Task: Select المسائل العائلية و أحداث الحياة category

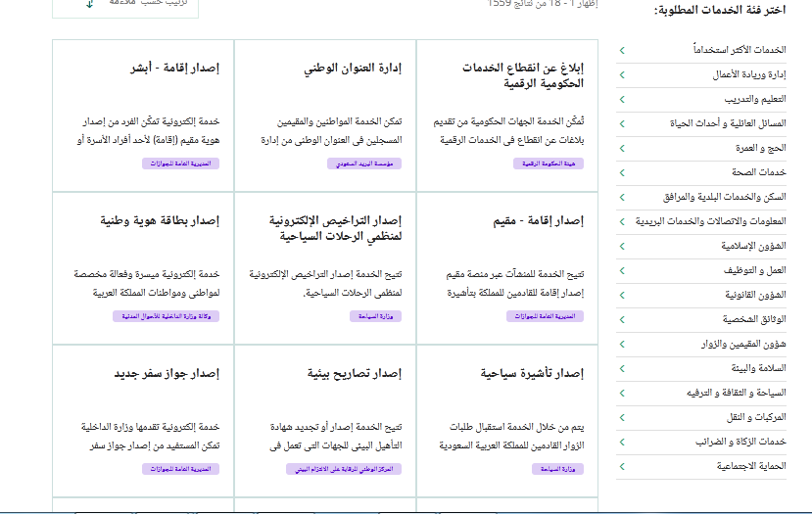Action: (x=701, y=123)
